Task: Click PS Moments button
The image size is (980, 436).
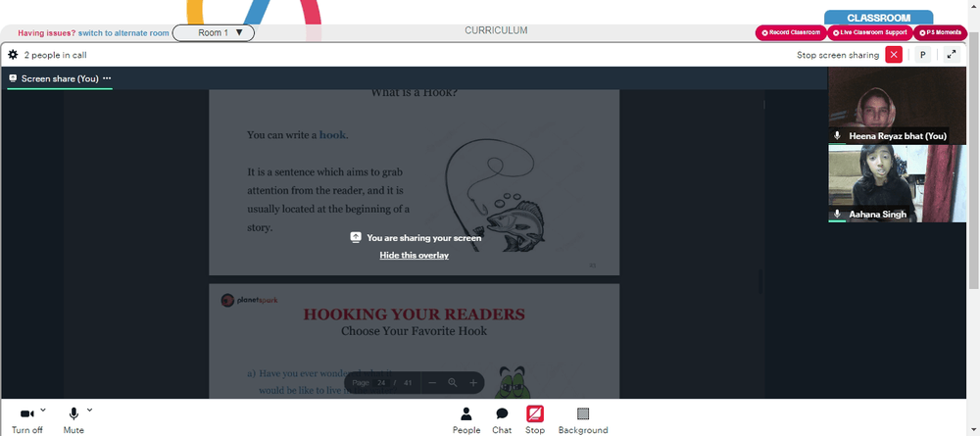Action: [940, 32]
